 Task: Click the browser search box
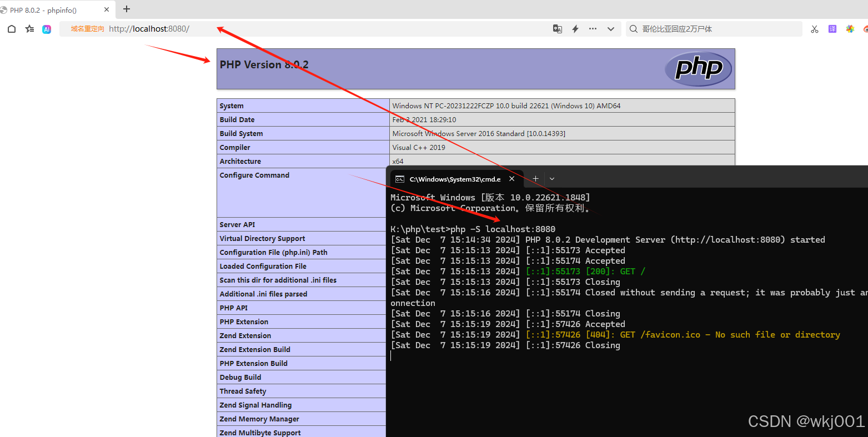pos(714,29)
